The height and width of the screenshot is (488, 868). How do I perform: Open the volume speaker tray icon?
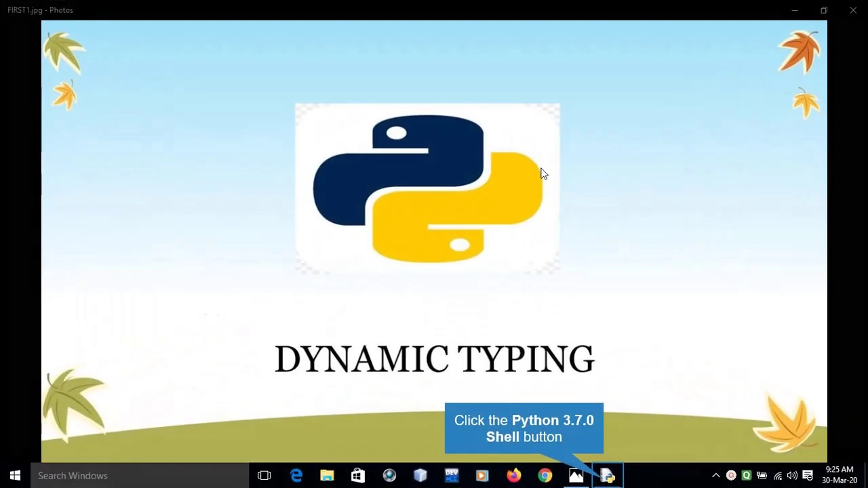coord(792,476)
